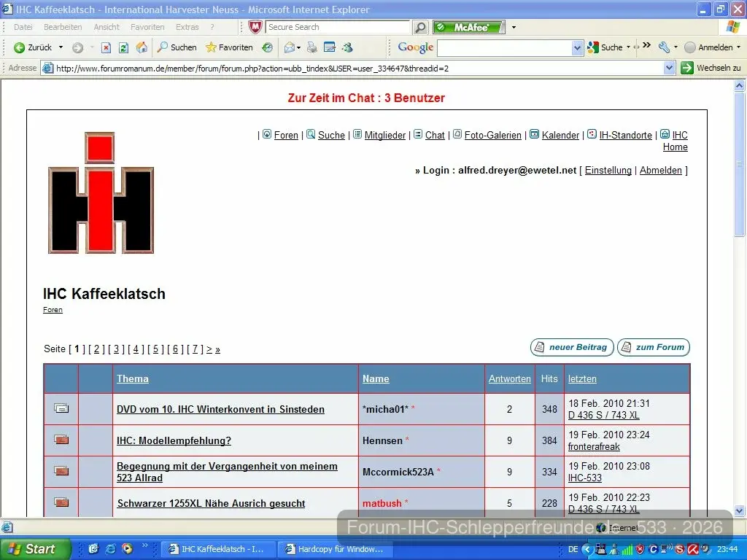
Task: Stop page loading with the red X icon
Action: pos(107,47)
